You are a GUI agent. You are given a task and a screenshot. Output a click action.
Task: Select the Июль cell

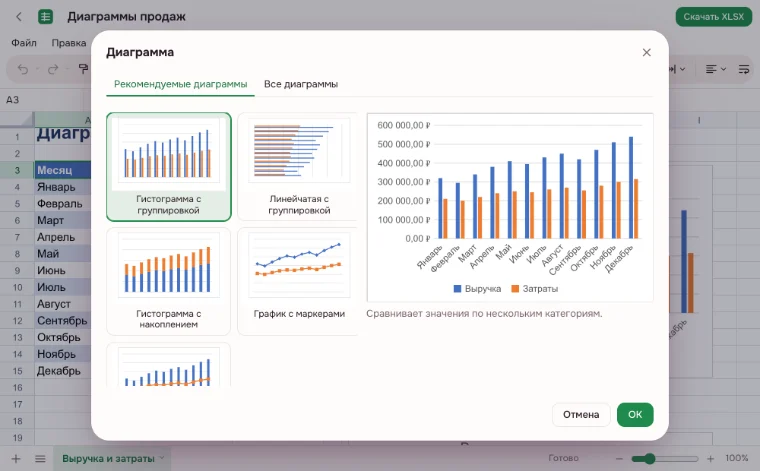63,287
